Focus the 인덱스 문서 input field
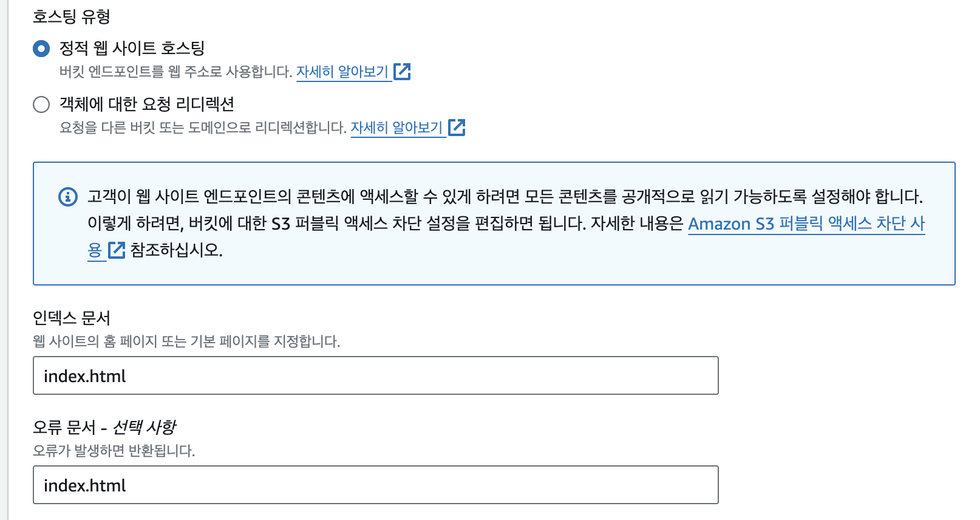980x520 pixels. pyautogui.click(x=375, y=375)
